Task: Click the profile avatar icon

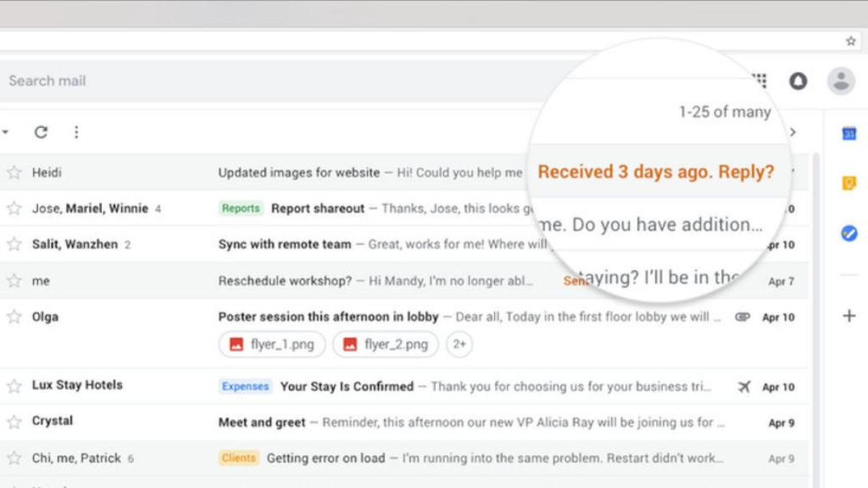Action: (x=839, y=80)
